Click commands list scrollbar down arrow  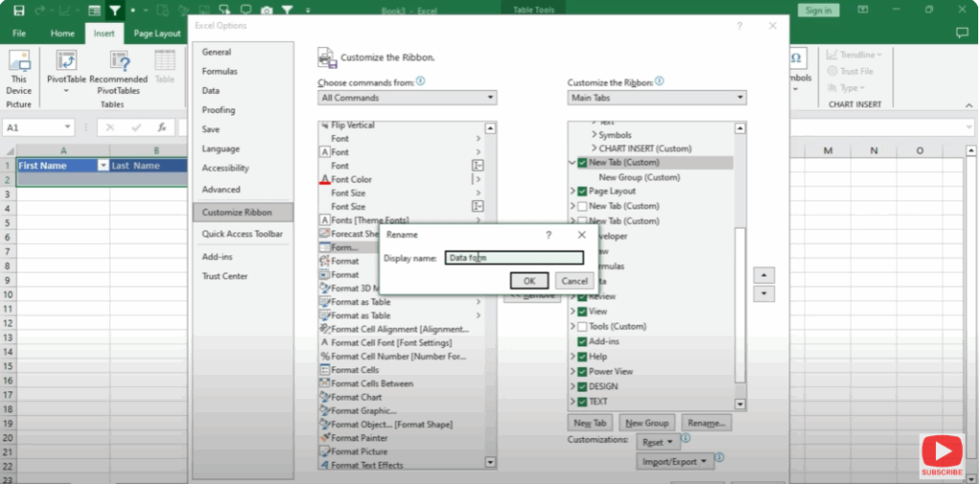(491, 463)
